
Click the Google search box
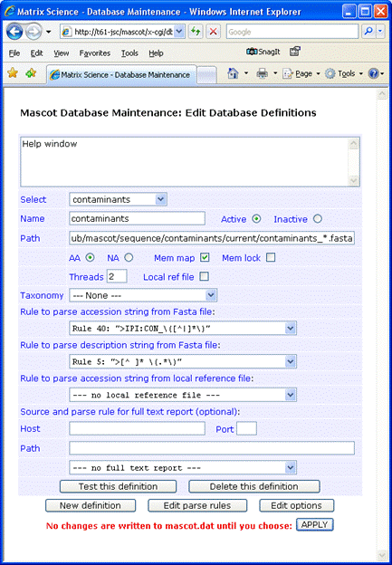click(292, 32)
